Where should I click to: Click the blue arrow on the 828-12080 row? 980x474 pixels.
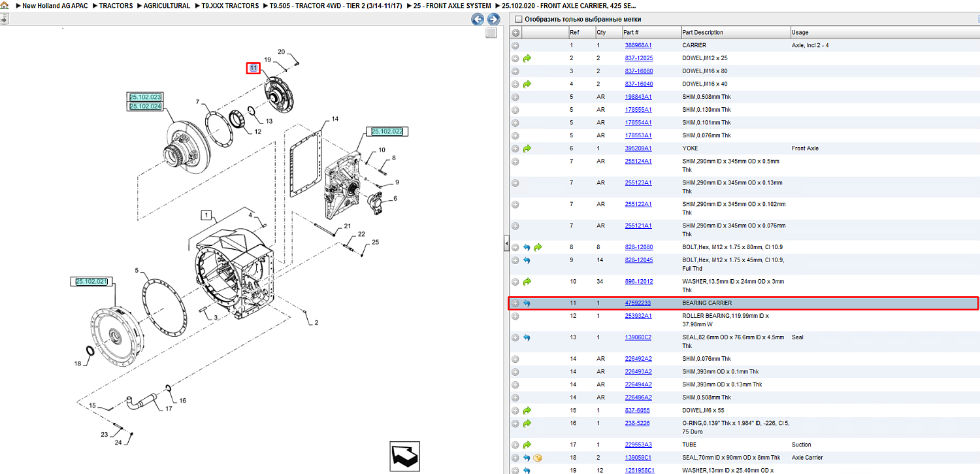tap(527, 247)
